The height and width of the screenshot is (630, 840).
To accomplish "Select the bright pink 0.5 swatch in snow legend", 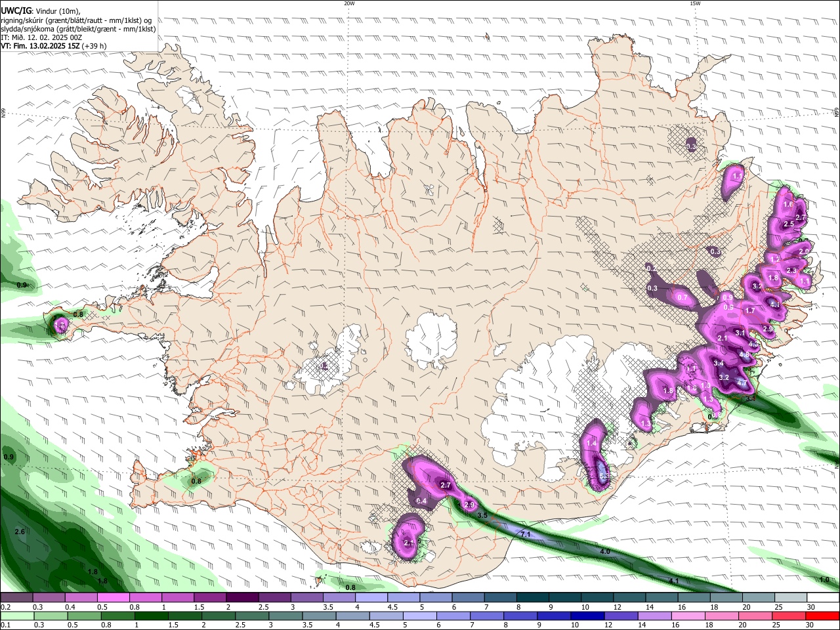I will point(113,597).
